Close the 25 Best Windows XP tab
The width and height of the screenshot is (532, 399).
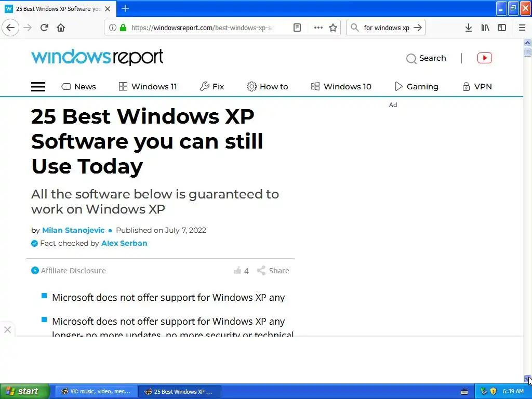[x=108, y=9]
